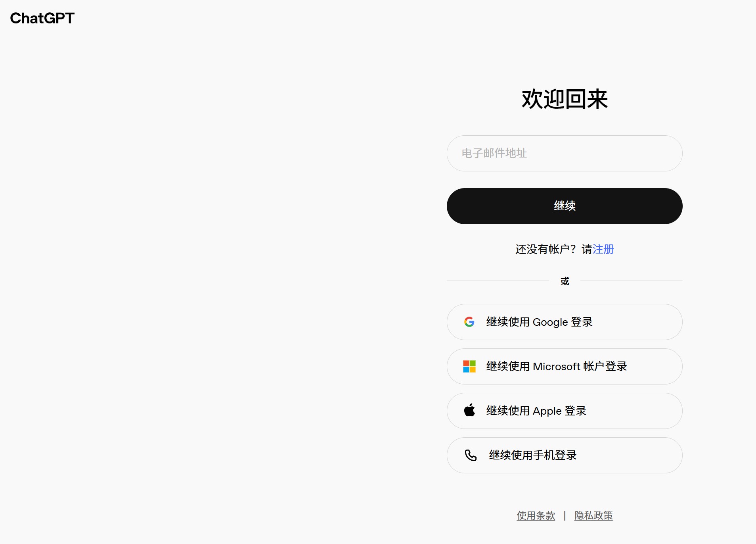This screenshot has height=544, width=756.
Task: Open the 隐私政策 privacy policy link
Action: tap(593, 515)
